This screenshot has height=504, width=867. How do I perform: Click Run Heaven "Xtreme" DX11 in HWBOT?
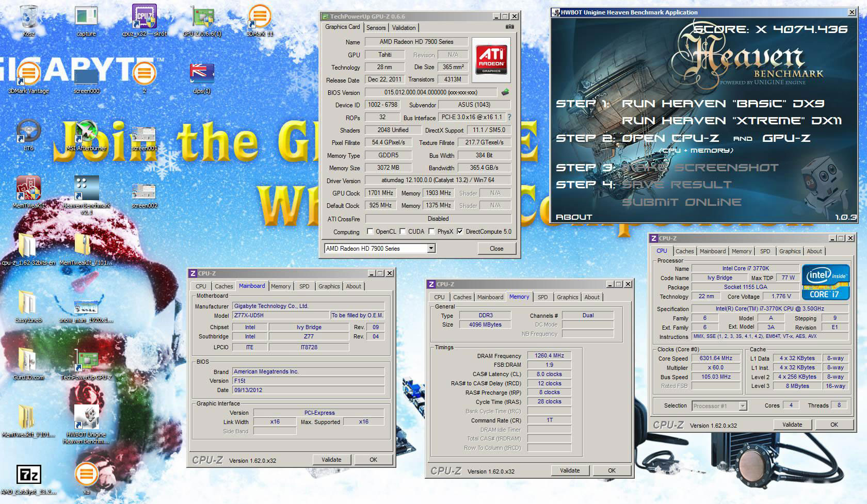732,121
